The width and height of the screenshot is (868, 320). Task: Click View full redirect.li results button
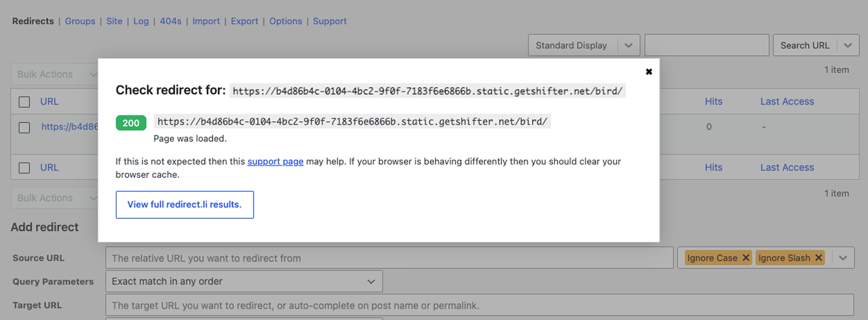click(x=185, y=205)
